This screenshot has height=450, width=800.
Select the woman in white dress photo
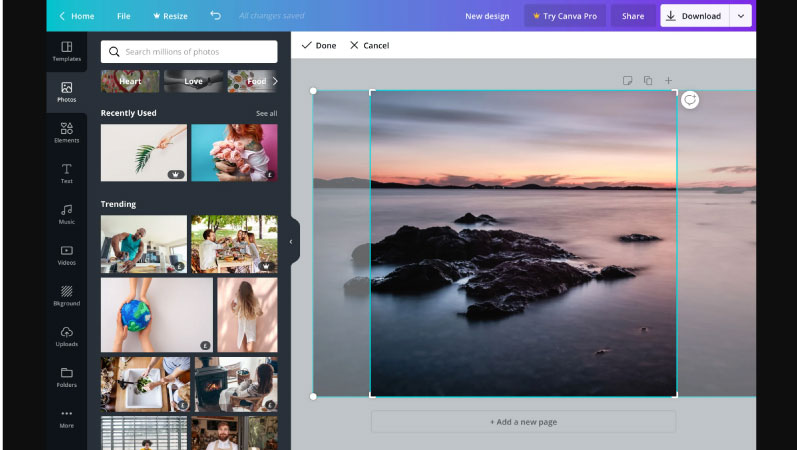(x=247, y=315)
